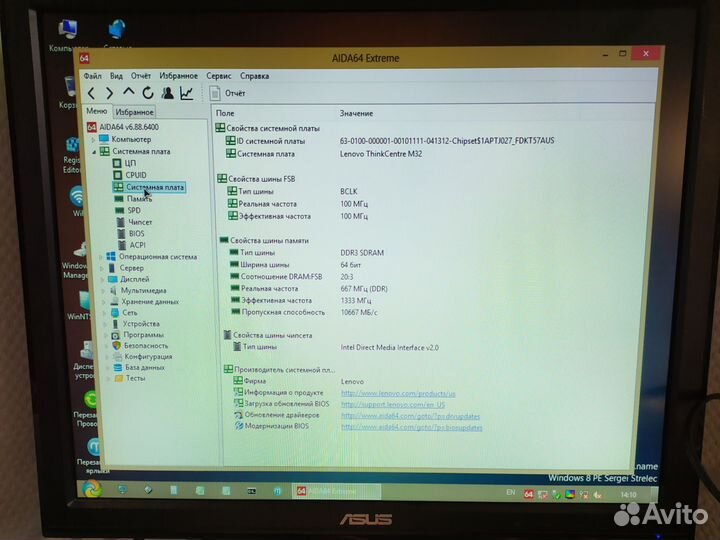This screenshot has width=720, height=540.
Task: Open the aida64.com driver updates link
Action: point(411,416)
